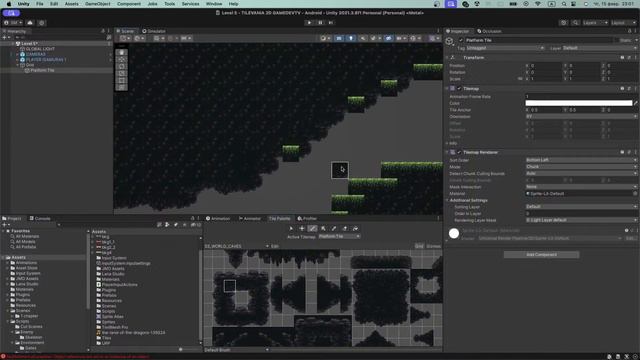Open the Tilemap Color picker swatch

pyautogui.click(x=578, y=103)
